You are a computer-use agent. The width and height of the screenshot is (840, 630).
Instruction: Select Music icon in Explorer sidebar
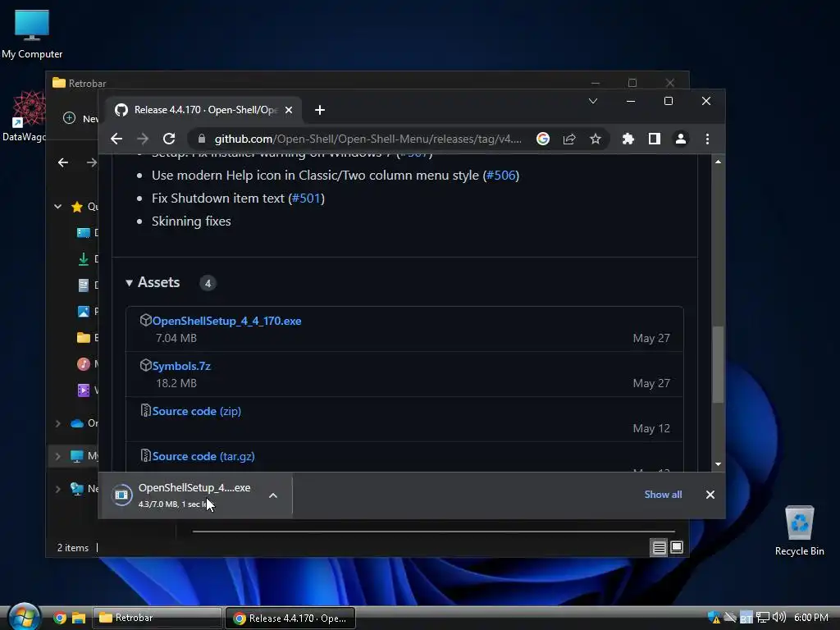[84, 364]
